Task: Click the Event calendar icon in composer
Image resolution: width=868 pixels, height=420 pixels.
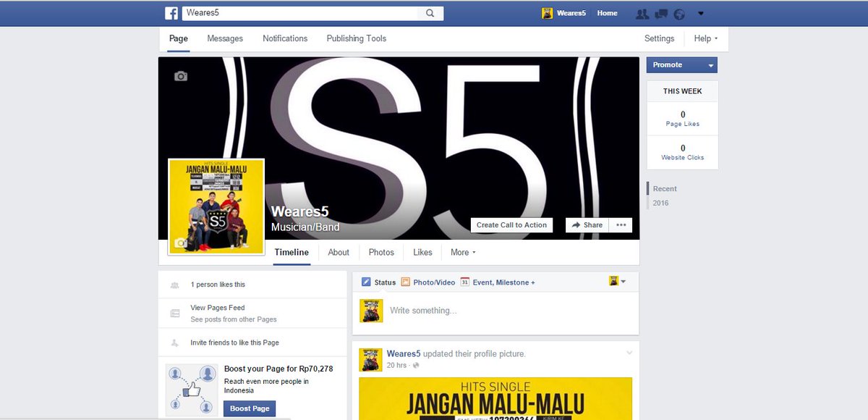Action: click(x=465, y=282)
